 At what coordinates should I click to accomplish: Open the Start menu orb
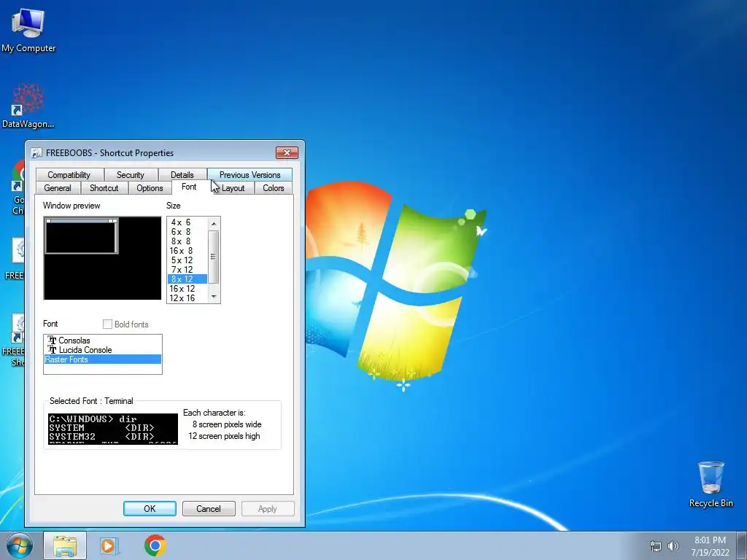pos(19,545)
